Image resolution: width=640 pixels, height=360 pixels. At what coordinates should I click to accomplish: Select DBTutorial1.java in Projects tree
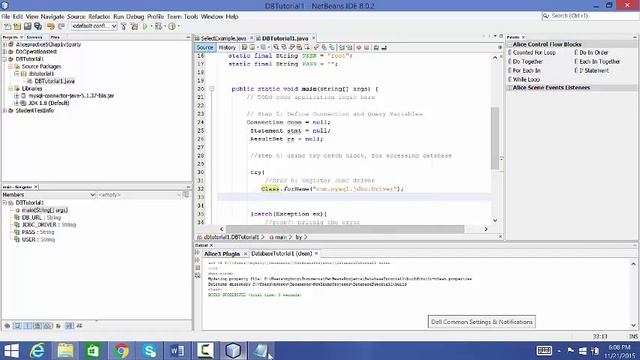coord(54,81)
